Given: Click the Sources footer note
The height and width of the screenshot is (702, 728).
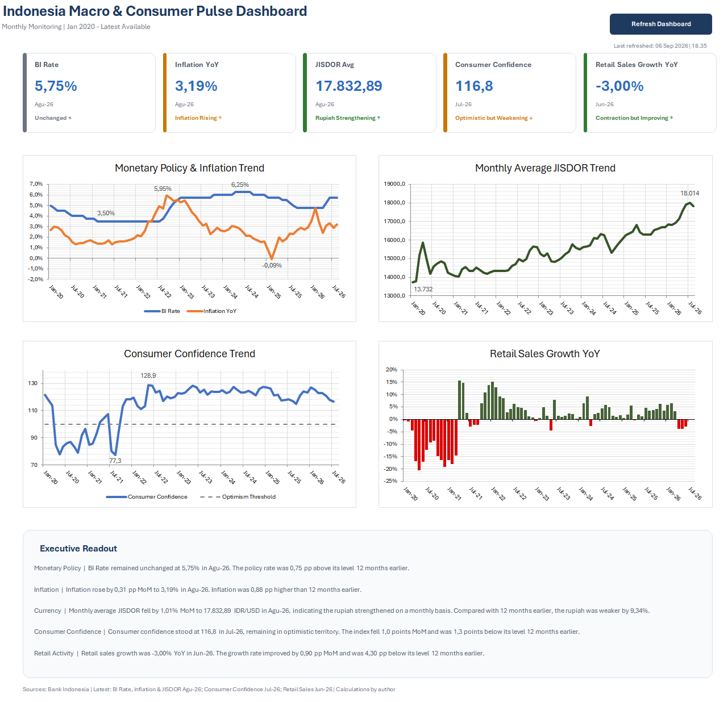Looking at the screenshot, I should tap(209, 690).
